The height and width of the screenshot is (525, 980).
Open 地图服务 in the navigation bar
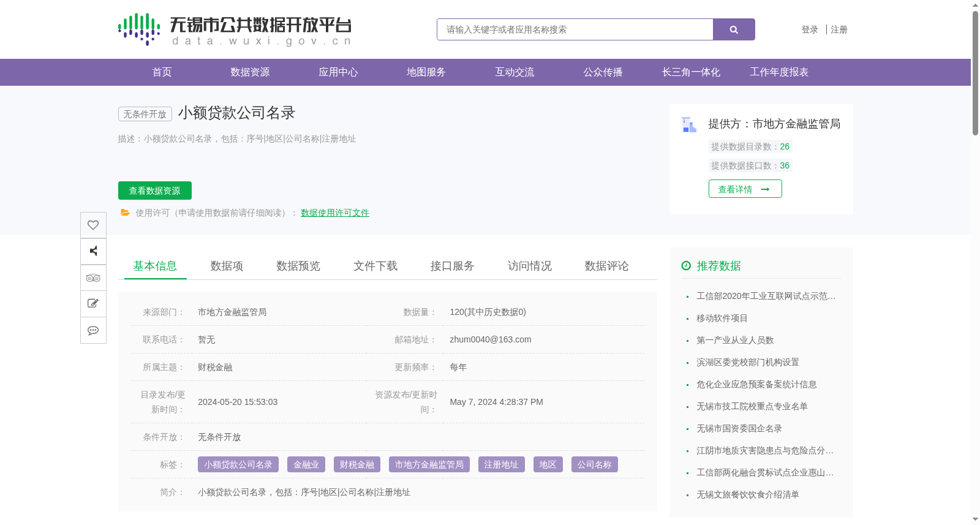click(x=426, y=72)
